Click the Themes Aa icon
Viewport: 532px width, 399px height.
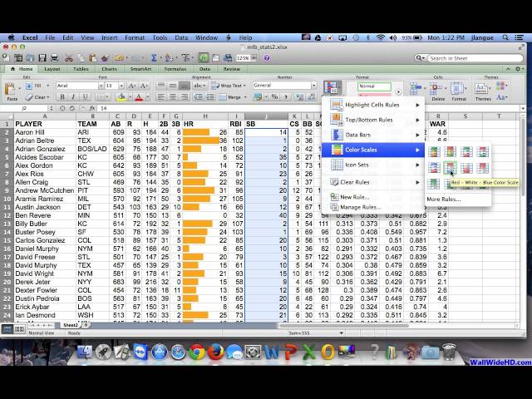pyautogui.click(x=480, y=89)
